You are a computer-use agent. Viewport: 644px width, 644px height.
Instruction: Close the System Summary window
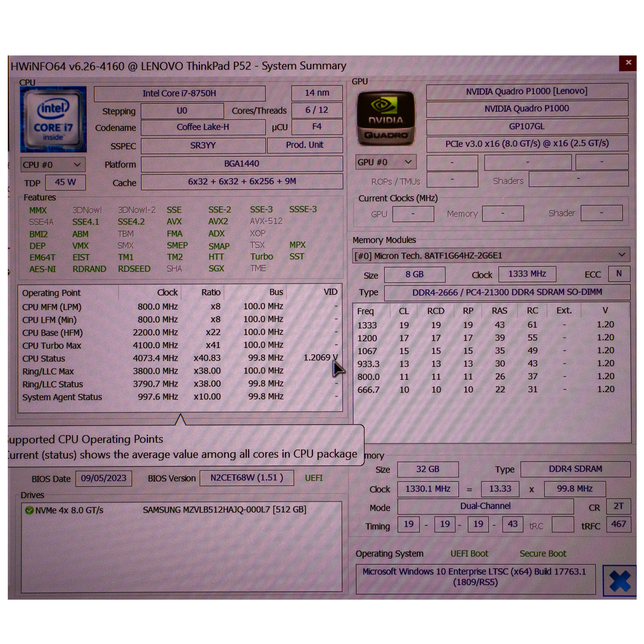pos(628,63)
